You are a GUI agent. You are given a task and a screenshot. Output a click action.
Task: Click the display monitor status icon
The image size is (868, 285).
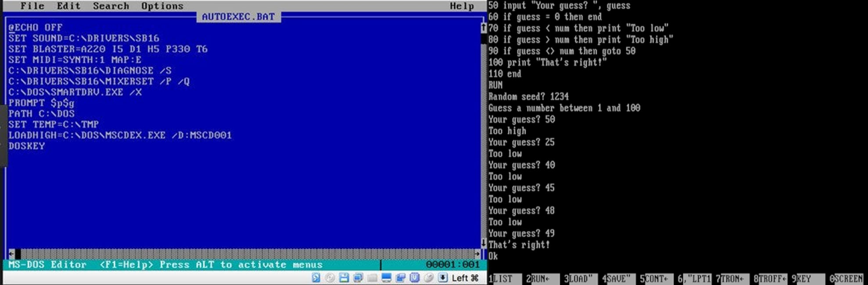[x=386, y=278]
